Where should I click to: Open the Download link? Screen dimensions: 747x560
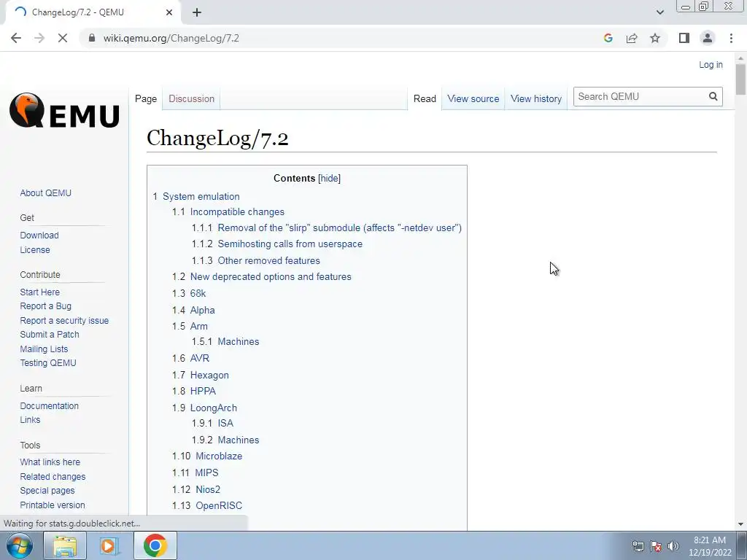(39, 236)
